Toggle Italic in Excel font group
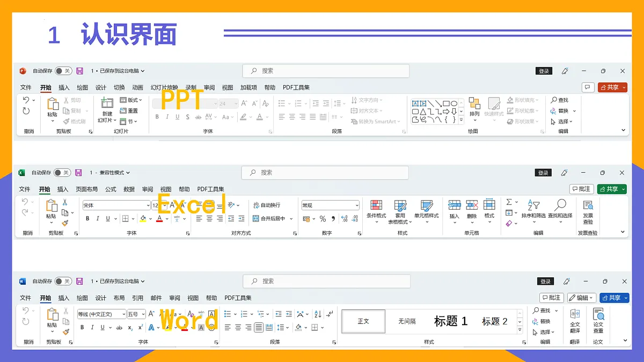Viewport: 644px width, 362px height. (x=98, y=219)
